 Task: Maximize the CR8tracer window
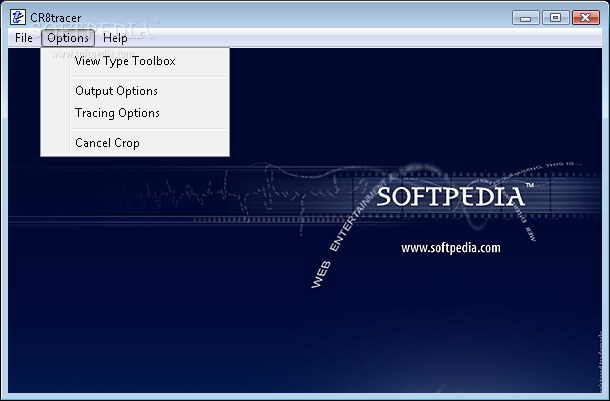click(556, 18)
